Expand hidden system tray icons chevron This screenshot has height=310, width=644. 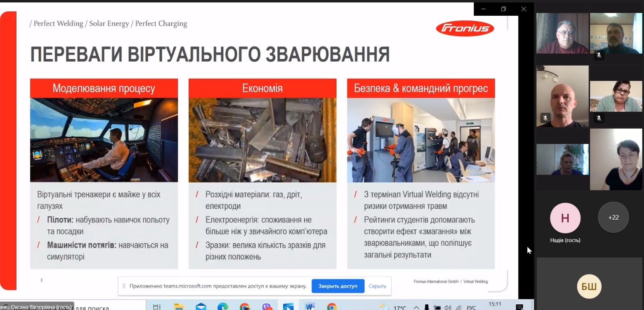click(416, 308)
